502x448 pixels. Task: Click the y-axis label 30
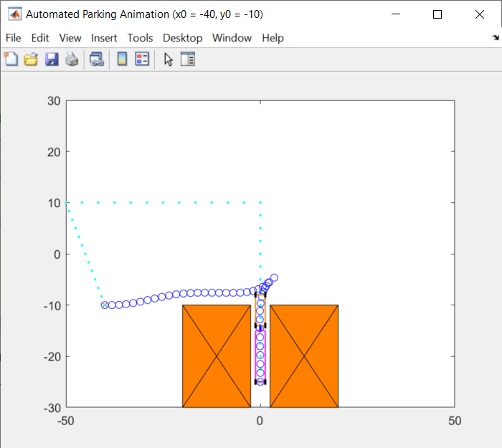tap(54, 101)
